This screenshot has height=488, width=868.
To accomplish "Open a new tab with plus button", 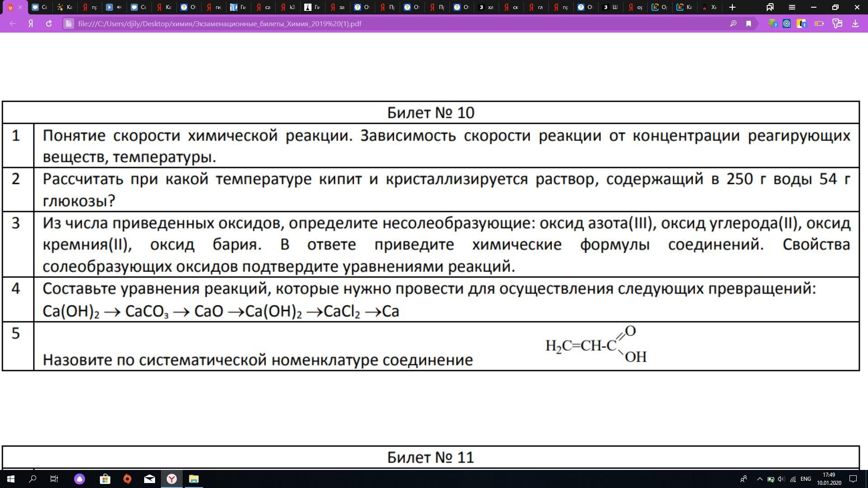I will tap(732, 7).
